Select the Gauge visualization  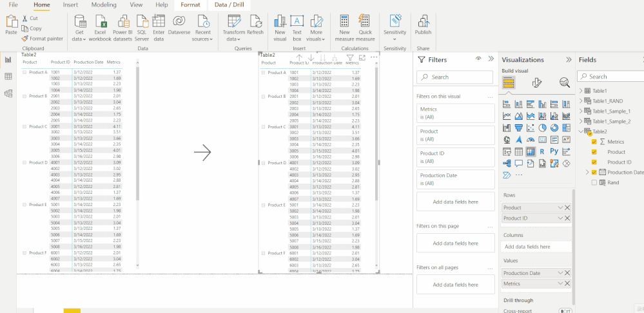(531, 140)
